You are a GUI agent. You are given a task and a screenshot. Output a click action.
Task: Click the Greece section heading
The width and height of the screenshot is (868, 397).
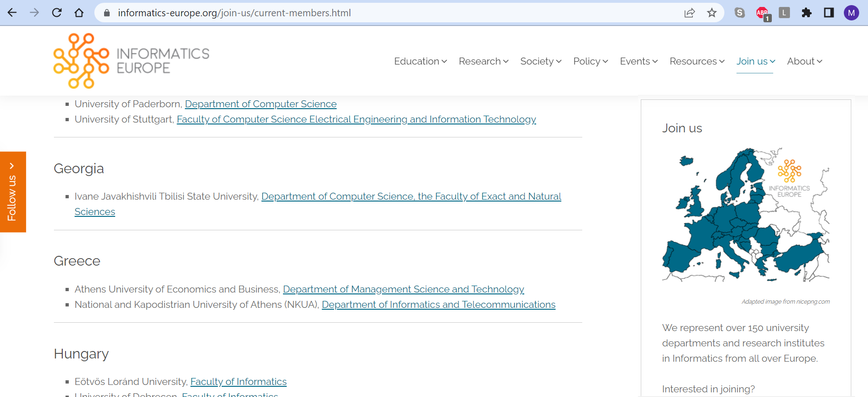[77, 261]
